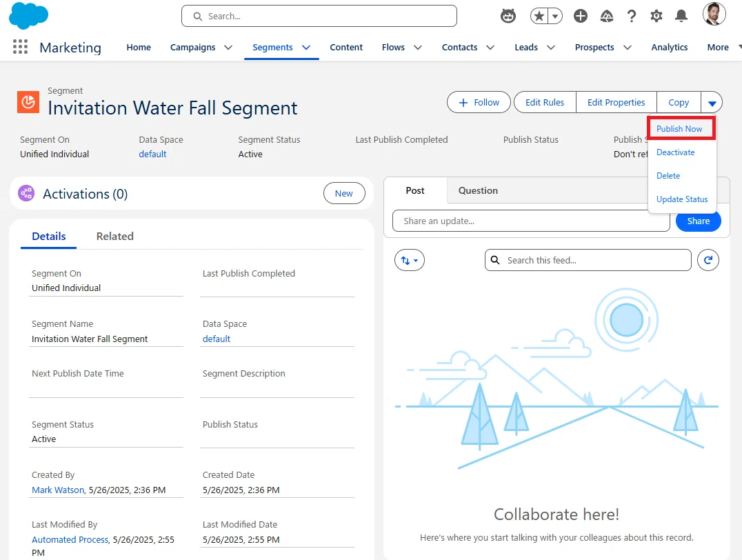
Task: Open the Contacts tab
Action: click(459, 47)
